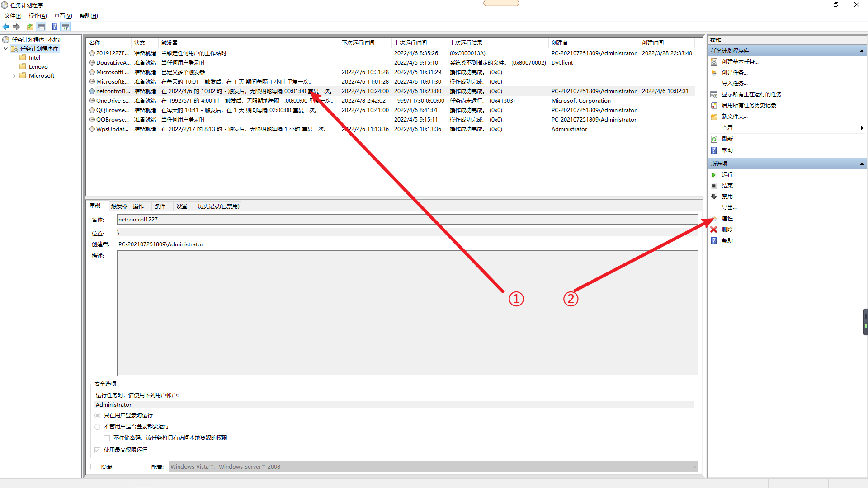
Task: Click 导入任务... action link
Action: [x=735, y=84]
